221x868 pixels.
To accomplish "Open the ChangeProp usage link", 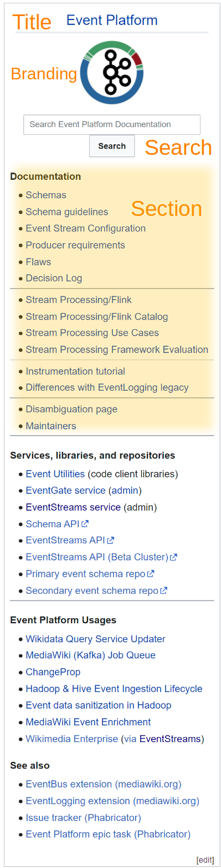I will (x=53, y=672).
